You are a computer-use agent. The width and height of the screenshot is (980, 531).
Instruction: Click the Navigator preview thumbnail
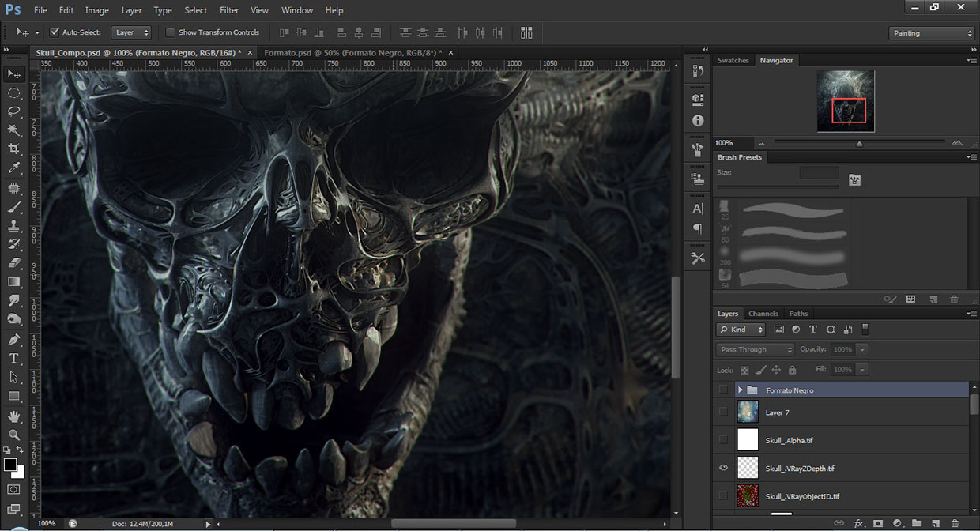(x=846, y=100)
